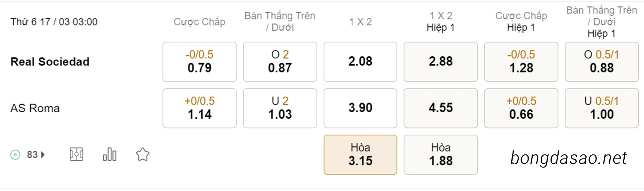Pick Over 2 goals at 0.87

[x=280, y=61]
